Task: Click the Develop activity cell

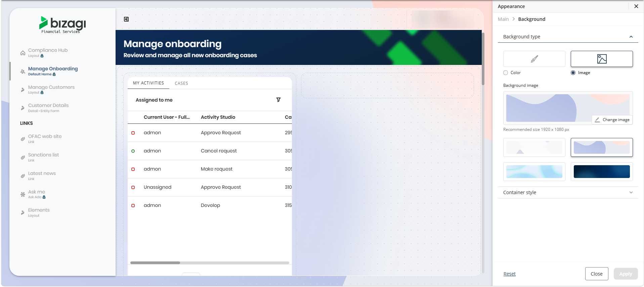Action: [210, 206]
